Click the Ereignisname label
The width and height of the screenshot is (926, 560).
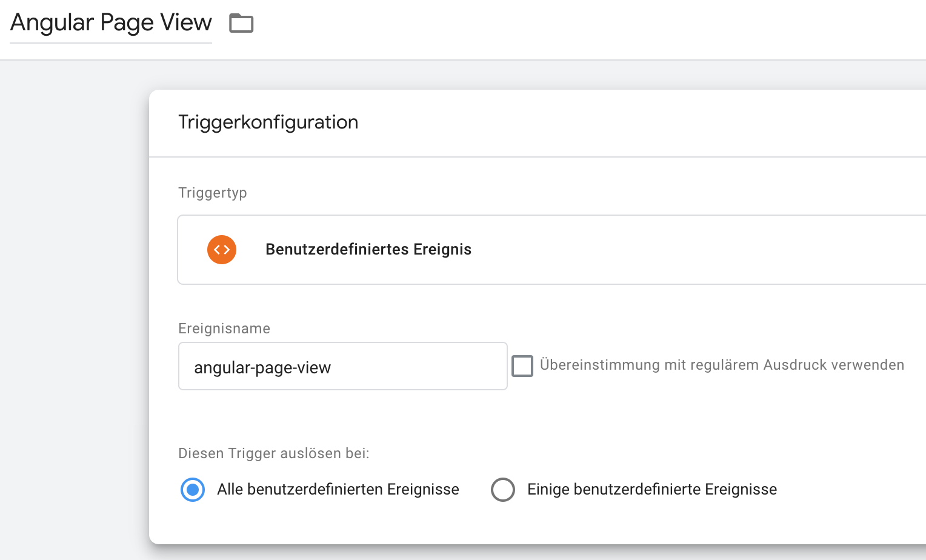pyautogui.click(x=224, y=328)
